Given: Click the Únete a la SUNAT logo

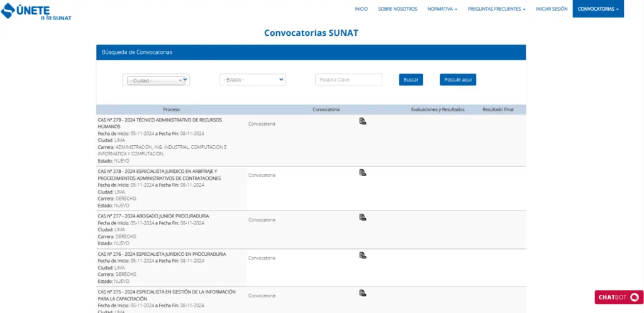Looking at the screenshot, I should (x=36, y=11).
